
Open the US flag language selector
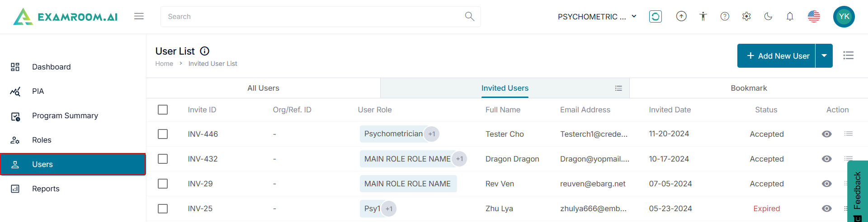point(814,17)
